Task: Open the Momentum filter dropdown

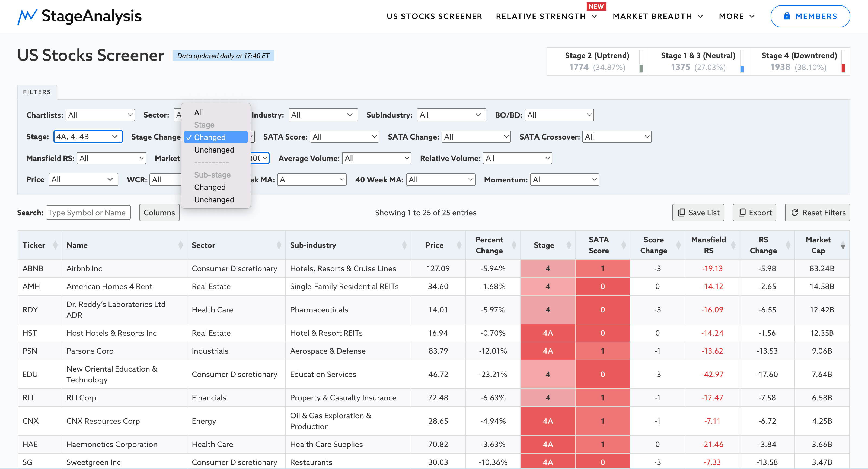Action: click(x=565, y=180)
